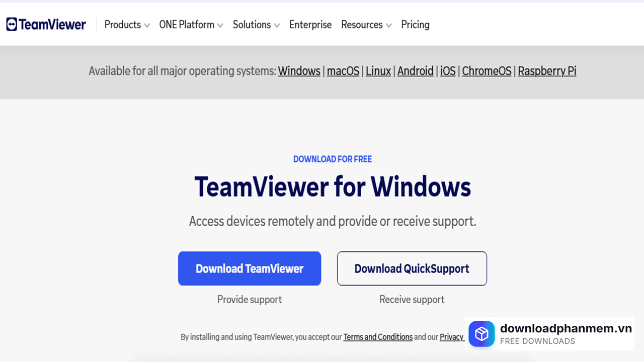Click the "Provide support" caption
Screen dimensions: 644x362
click(250, 299)
